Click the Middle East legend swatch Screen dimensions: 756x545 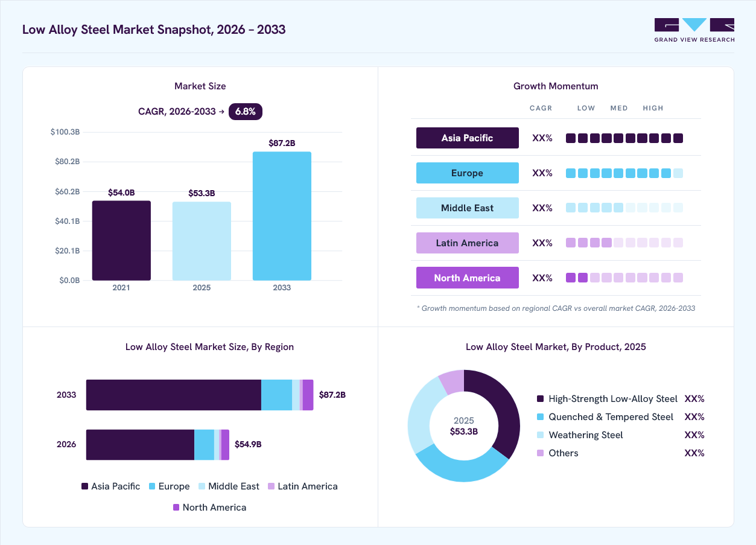coord(202,486)
